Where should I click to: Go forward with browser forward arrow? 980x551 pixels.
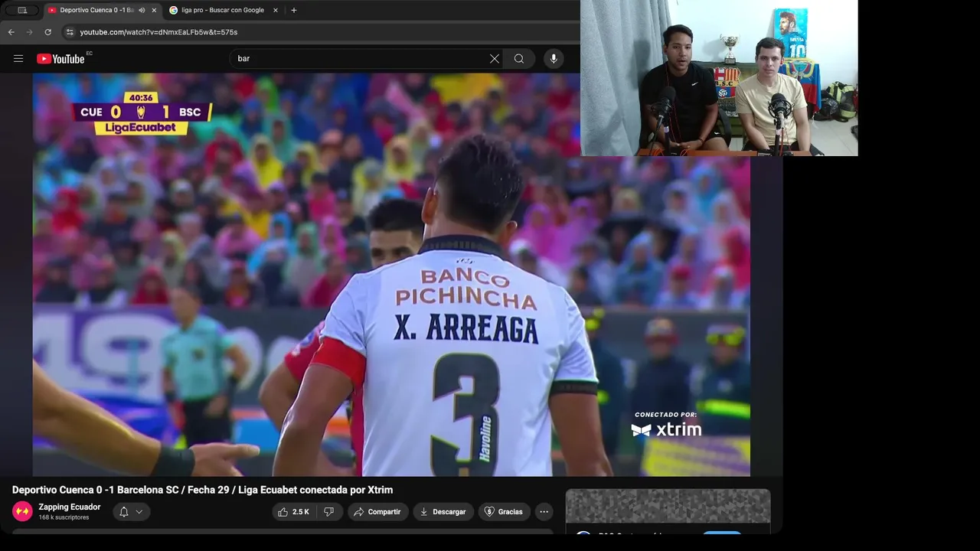point(30,32)
